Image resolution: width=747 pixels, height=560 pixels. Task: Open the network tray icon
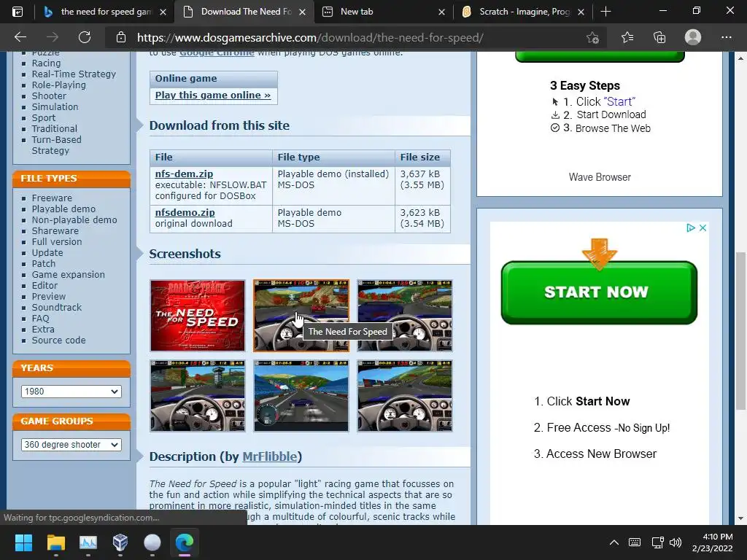657,542
